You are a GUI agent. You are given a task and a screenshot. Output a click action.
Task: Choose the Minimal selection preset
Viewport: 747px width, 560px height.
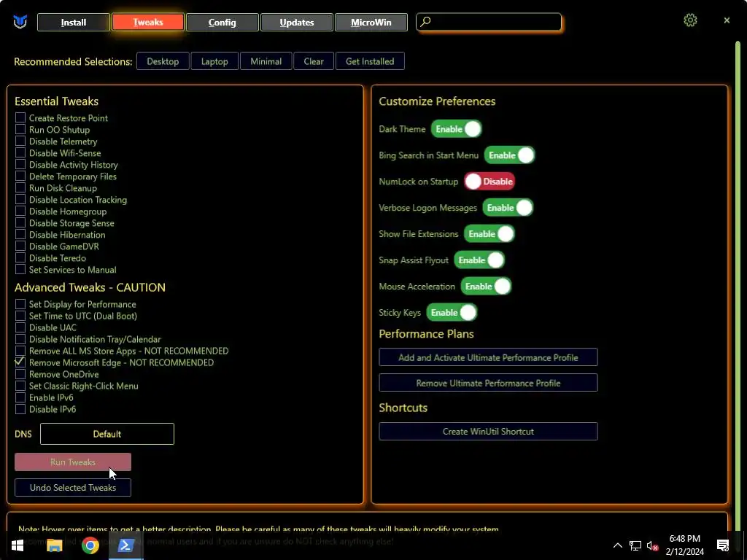(x=266, y=61)
